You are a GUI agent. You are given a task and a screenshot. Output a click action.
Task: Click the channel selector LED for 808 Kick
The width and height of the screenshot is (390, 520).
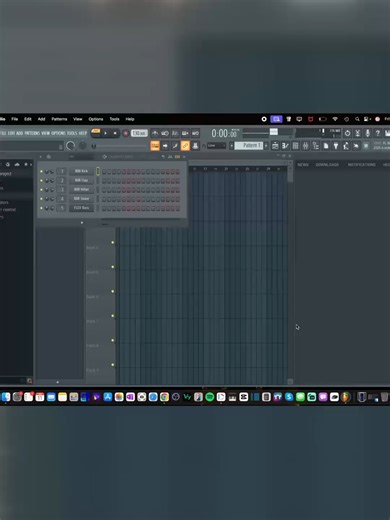point(98,171)
